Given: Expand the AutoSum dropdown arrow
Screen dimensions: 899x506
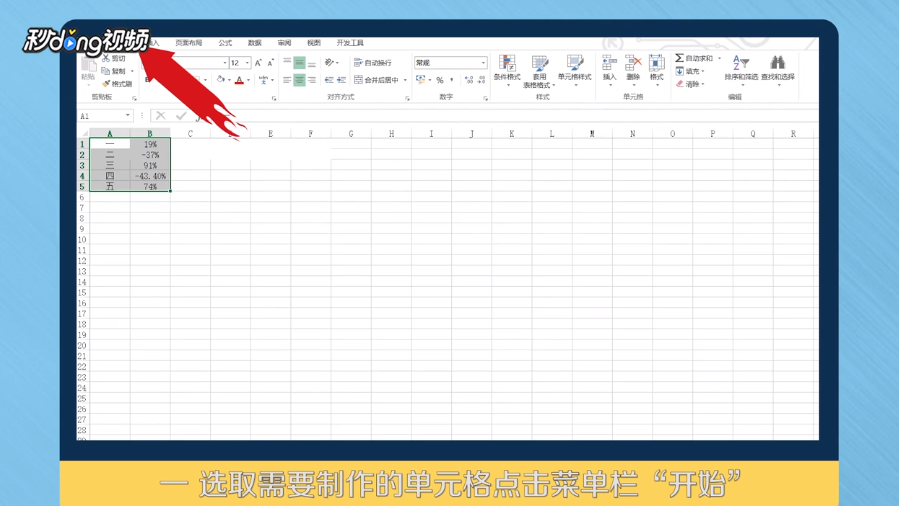Looking at the screenshot, I should 720,58.
